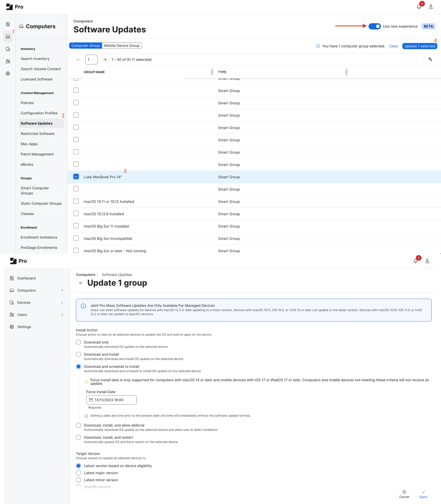
Task: Click dashboard grid icon in top collapsed sidebar
Action: [x=8, y=24]
